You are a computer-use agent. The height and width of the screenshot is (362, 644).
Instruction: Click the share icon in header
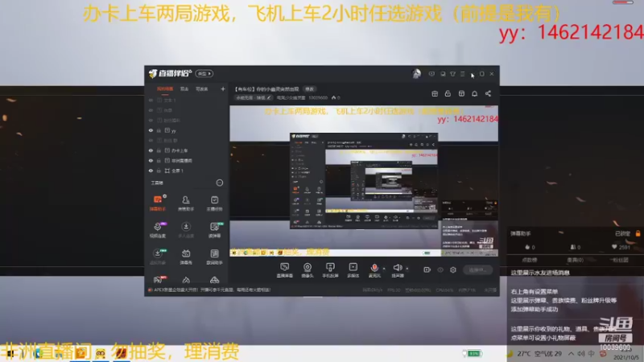pos(488,93)
